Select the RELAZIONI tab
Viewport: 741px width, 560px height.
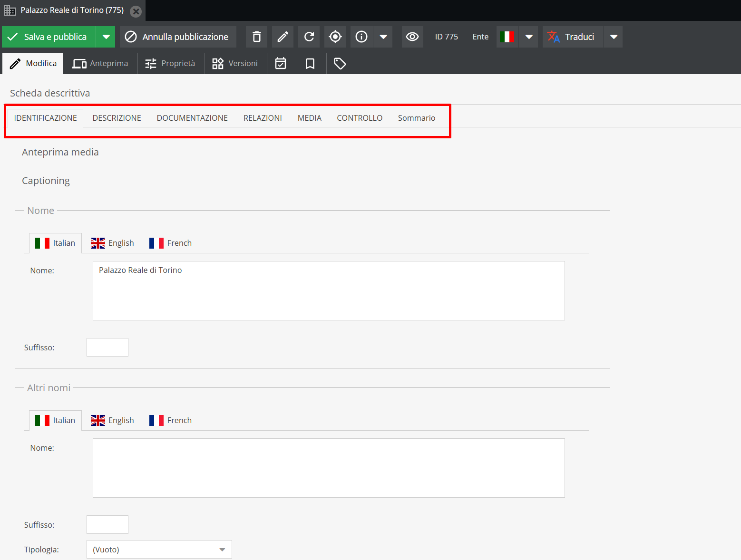263,118
